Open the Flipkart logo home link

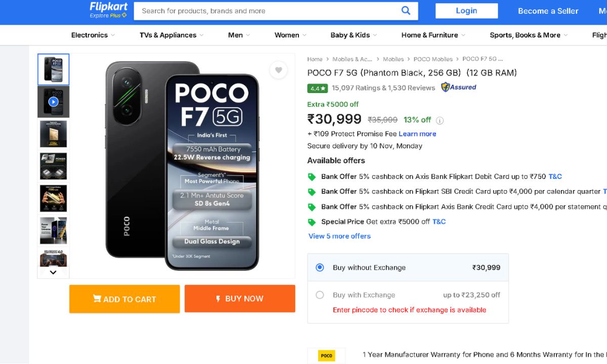(x=108, y=10)
